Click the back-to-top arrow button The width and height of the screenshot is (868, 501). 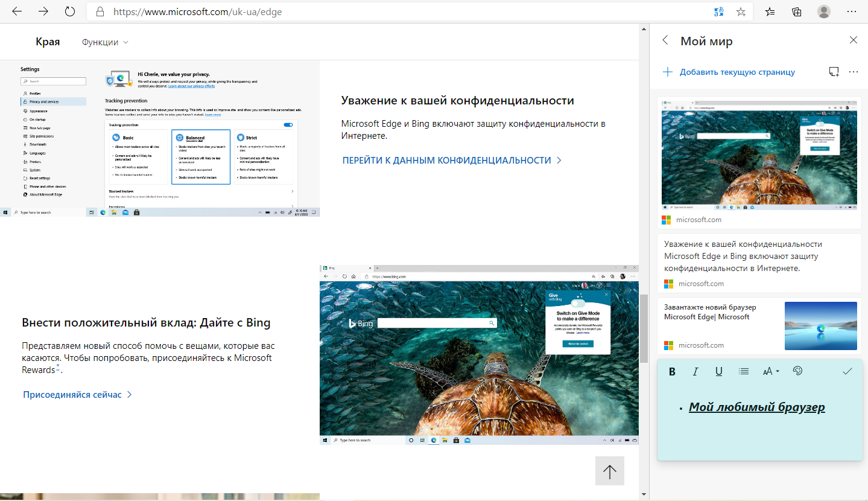pyautogui.click(x=610, y=471)
